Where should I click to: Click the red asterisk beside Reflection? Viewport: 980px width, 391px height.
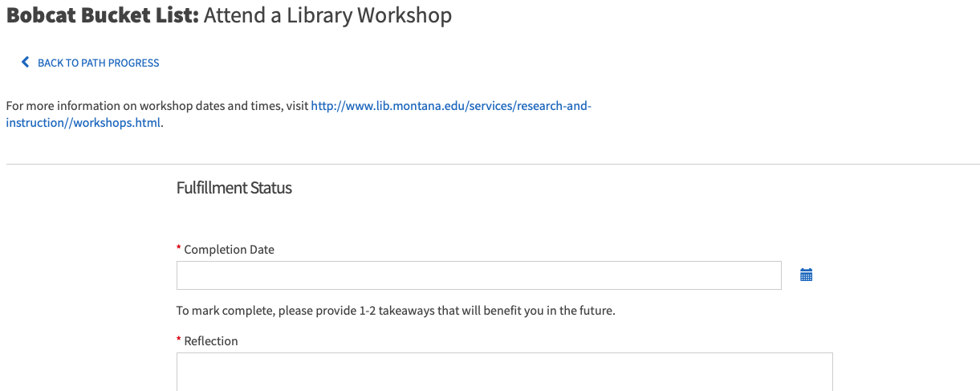(x=179, y=341)
